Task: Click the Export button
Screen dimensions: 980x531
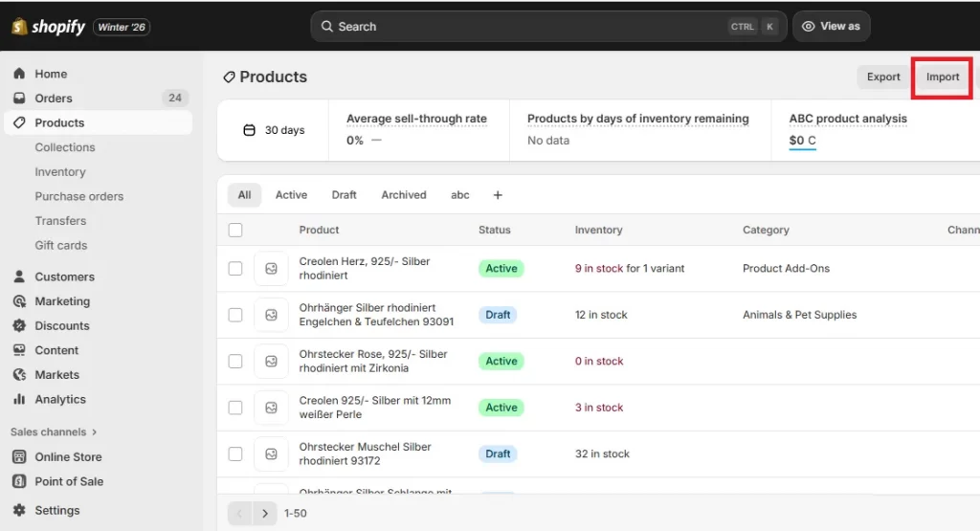Action: point(883,77)
